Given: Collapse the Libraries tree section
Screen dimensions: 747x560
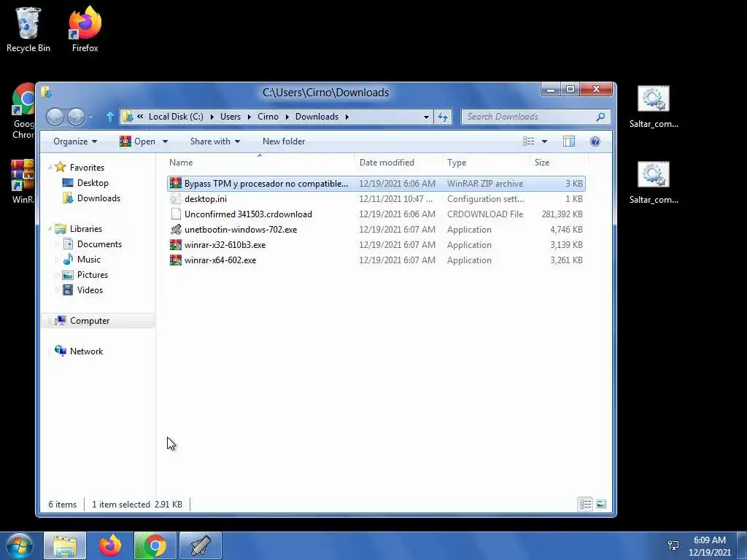Looking at the screenshot, I should [x=50, y=228].
